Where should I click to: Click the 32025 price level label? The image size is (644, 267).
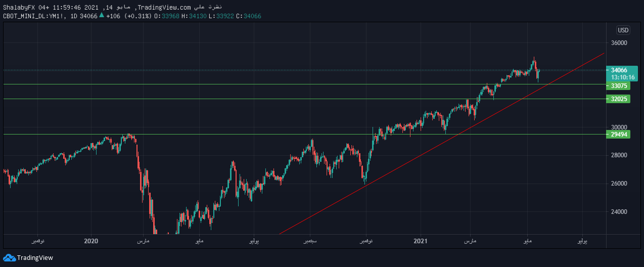(619, 99)
